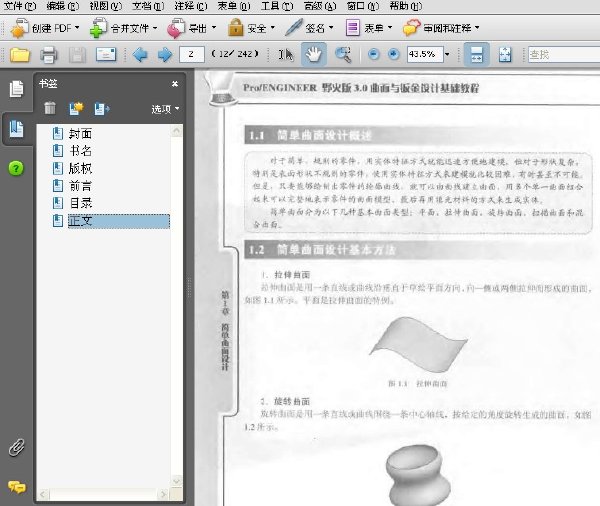This screenshot has height=506, width=600.
Task: Click the save floppy disk icon
Action: (77, 55)
